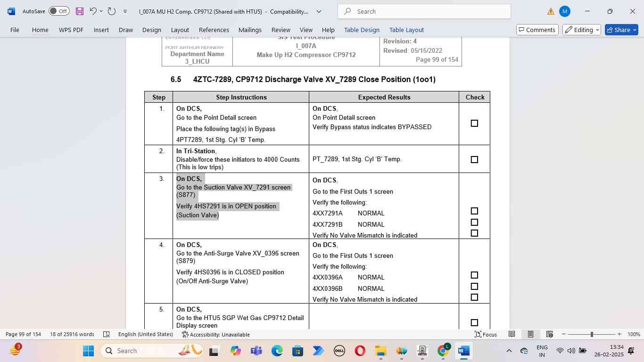
Task: Expand the document title dropdown chevron
Action: click(319, 11)
